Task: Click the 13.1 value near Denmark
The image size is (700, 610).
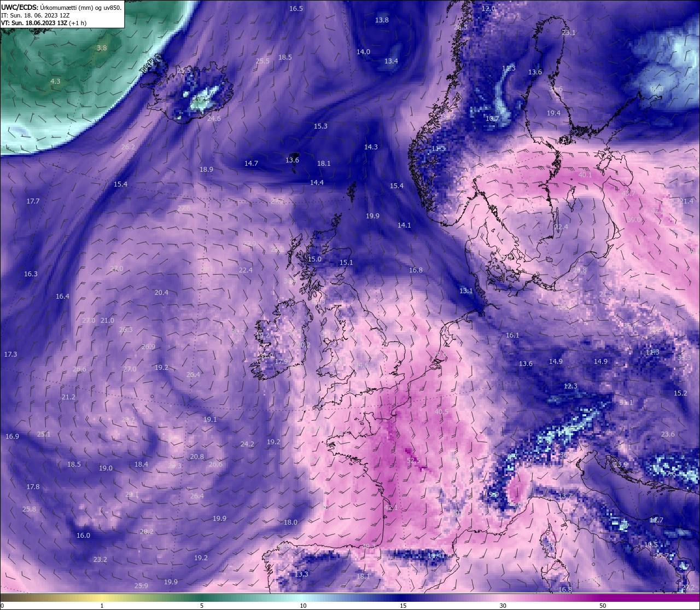Action: tap(466, 291)
